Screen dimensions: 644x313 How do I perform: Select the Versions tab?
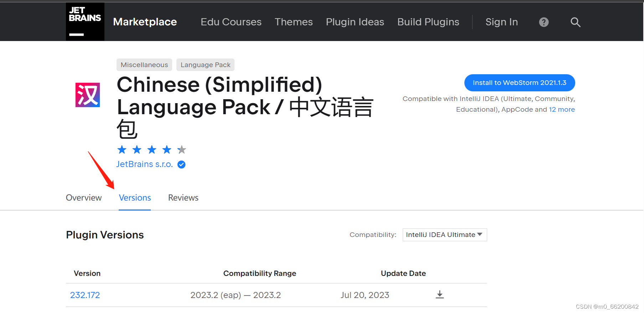click(x=135, y=198)
